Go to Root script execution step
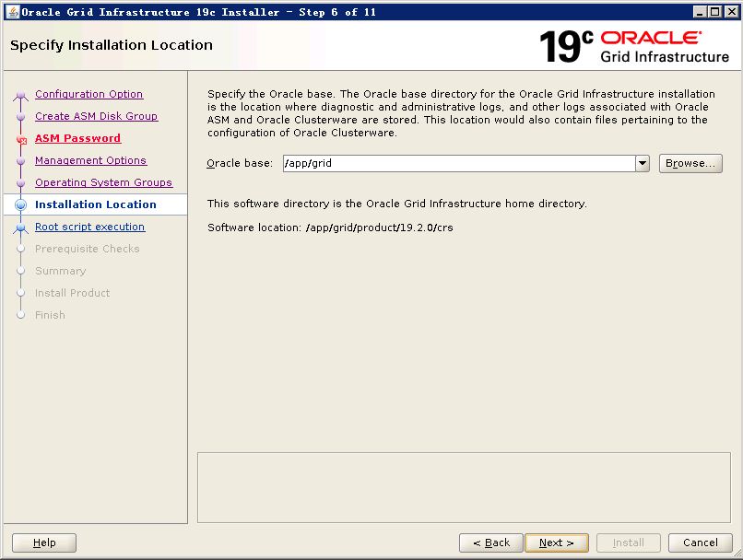This screenshot has width=743, height=560. [x=89, y=227]
